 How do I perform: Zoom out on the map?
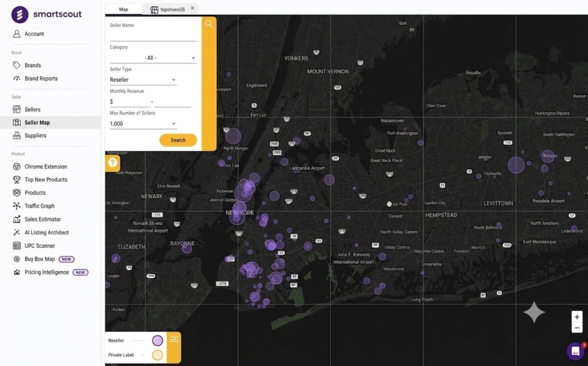coord(577,328)
